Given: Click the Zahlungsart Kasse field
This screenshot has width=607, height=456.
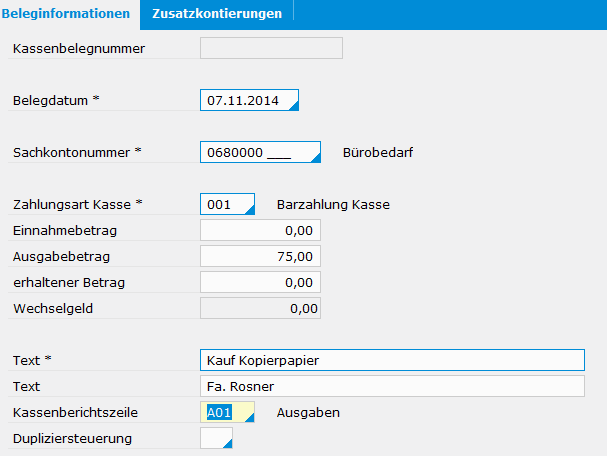Looking at the screenshot, I should click(227, 204).
